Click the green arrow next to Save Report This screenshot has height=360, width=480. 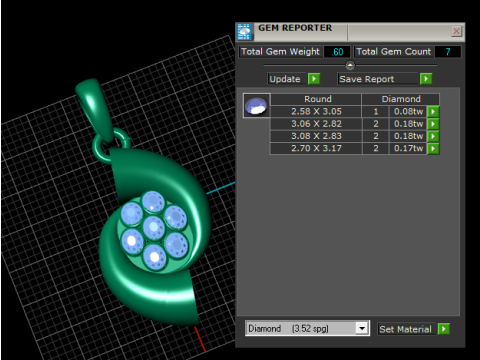click(x=426, y=79)
